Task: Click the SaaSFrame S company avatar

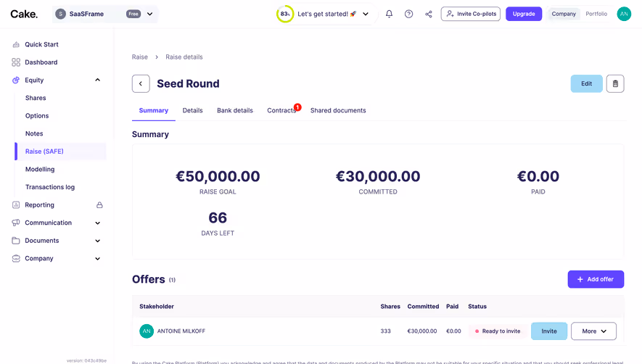Action: click(x=61, y=14)
